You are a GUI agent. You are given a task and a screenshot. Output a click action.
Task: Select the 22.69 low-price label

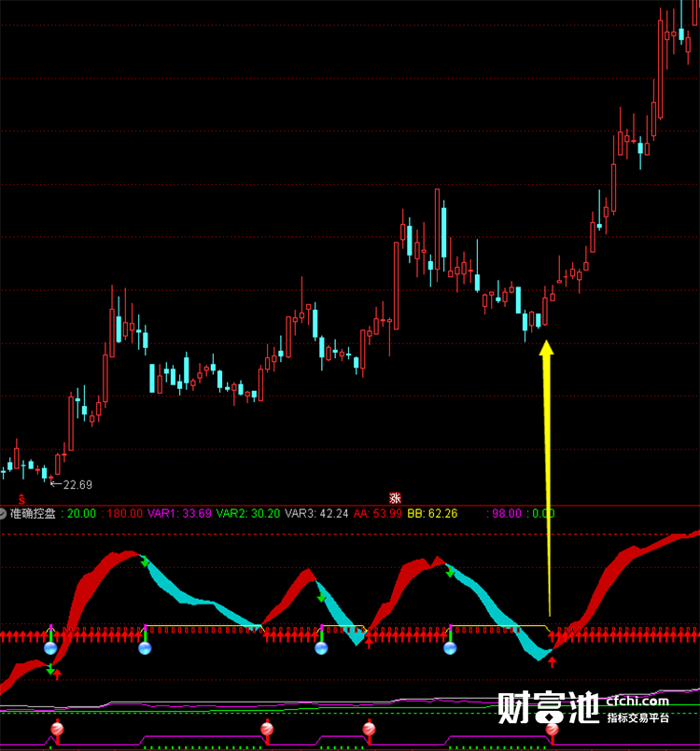click(77, 485)
